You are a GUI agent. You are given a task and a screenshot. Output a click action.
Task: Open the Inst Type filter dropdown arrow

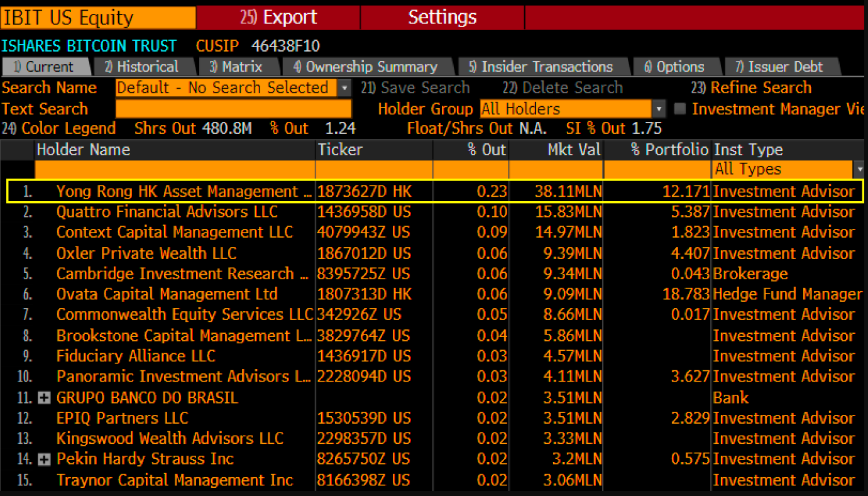click(859, 169)
